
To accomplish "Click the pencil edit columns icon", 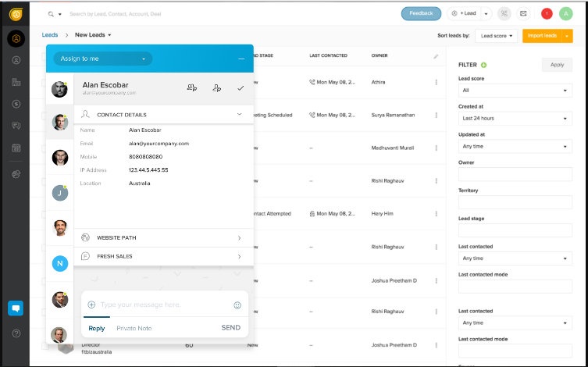I will (437, 56).
